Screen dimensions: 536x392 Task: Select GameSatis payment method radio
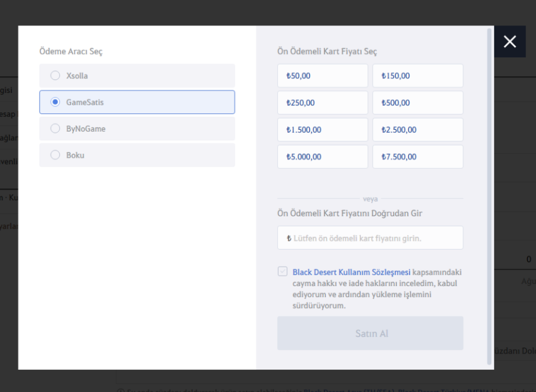(x=55, y=102)
